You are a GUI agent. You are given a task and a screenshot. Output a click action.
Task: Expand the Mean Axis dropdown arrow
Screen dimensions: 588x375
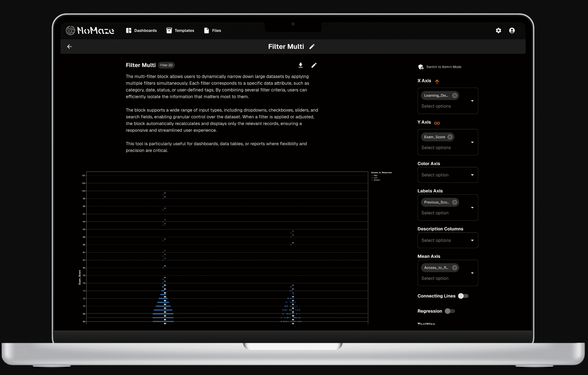coord(472,273)
